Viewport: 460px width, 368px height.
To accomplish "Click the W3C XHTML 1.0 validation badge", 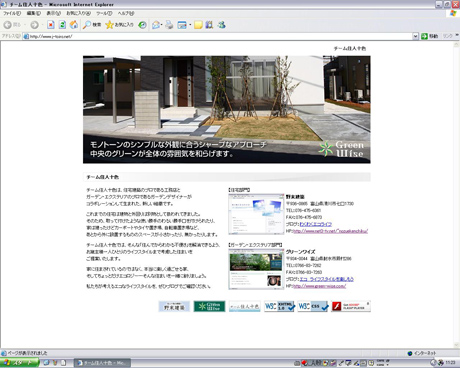I will [279, 306].
